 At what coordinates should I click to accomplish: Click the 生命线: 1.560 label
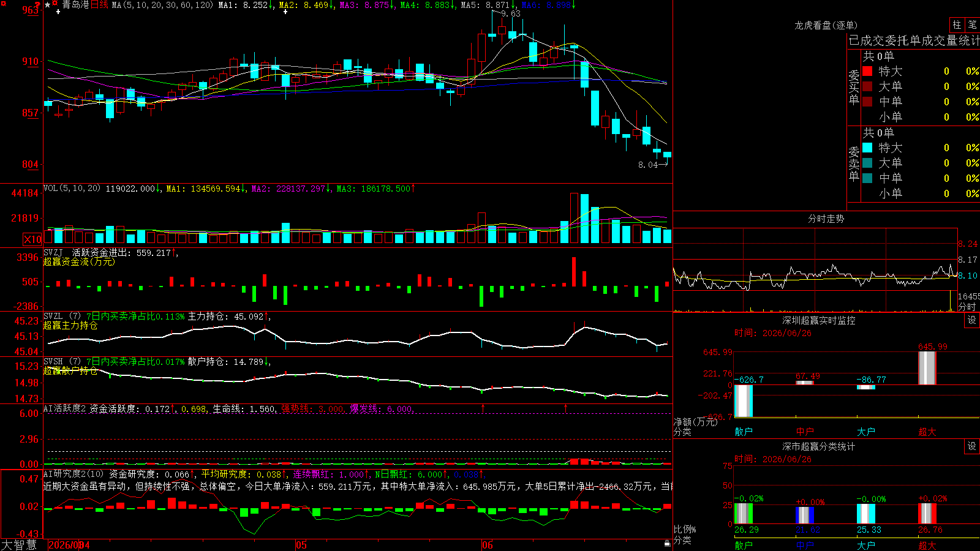tap(244, 408)
